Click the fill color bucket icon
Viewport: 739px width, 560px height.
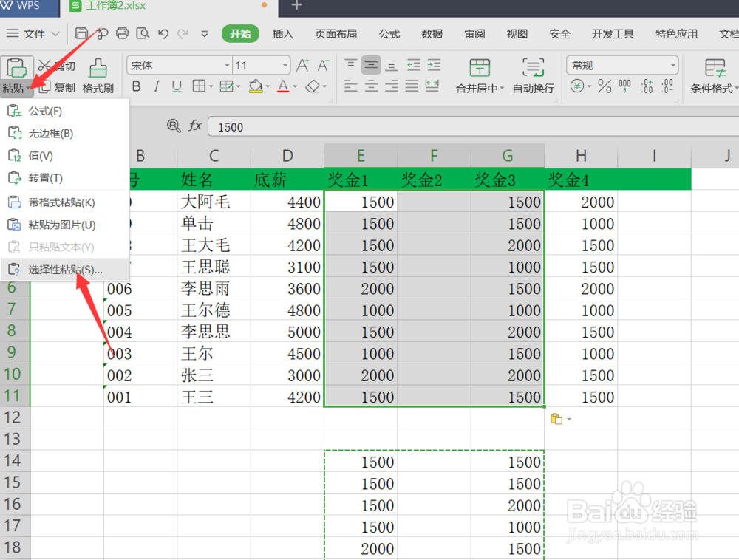(256, 86)
